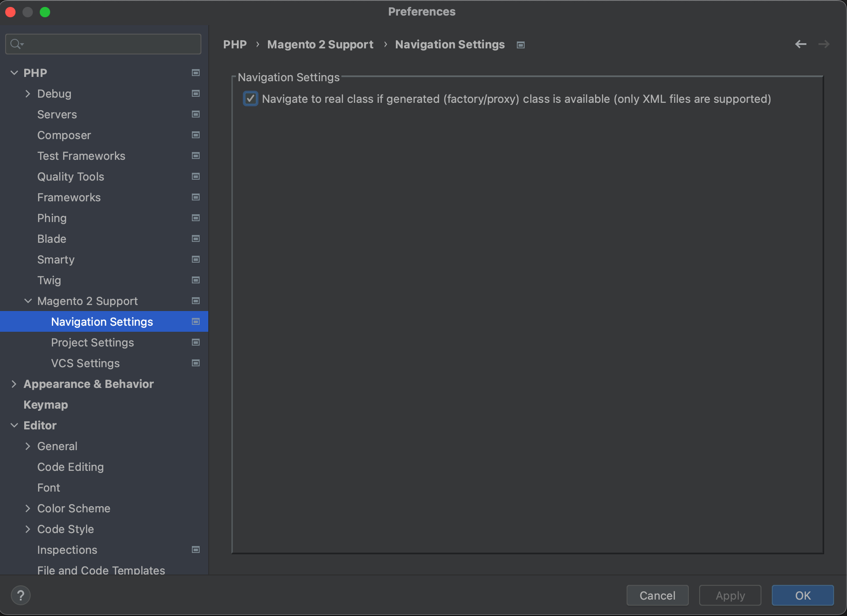
Task: Click the project-level icon beside Phing
Action: point(196,218)
